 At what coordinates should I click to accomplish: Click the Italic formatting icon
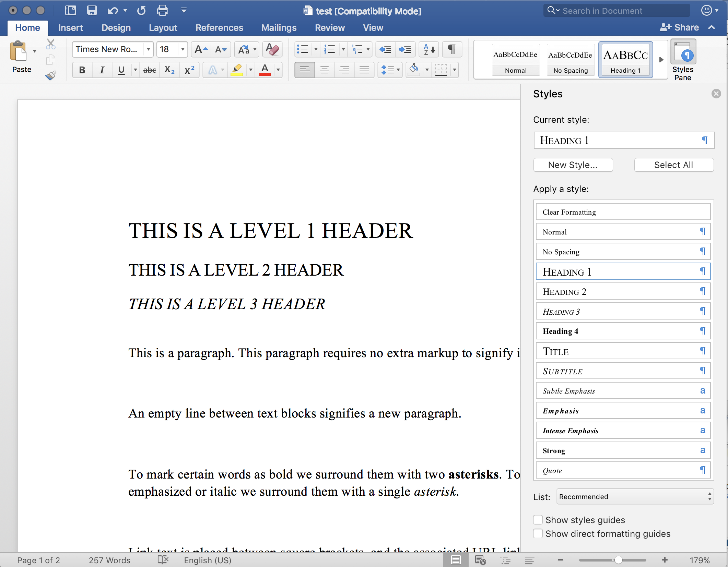102,71
